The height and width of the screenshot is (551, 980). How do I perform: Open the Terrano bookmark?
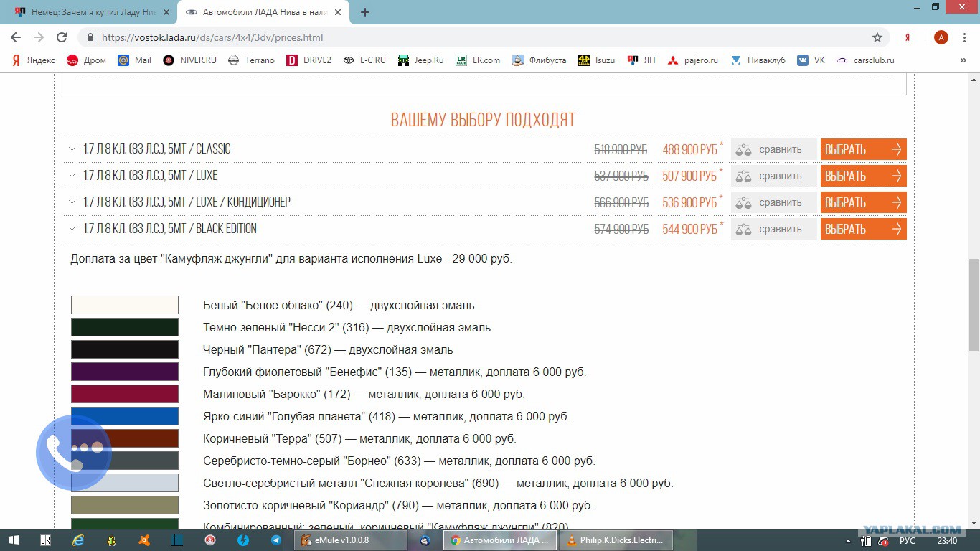[x=251, y=60]
